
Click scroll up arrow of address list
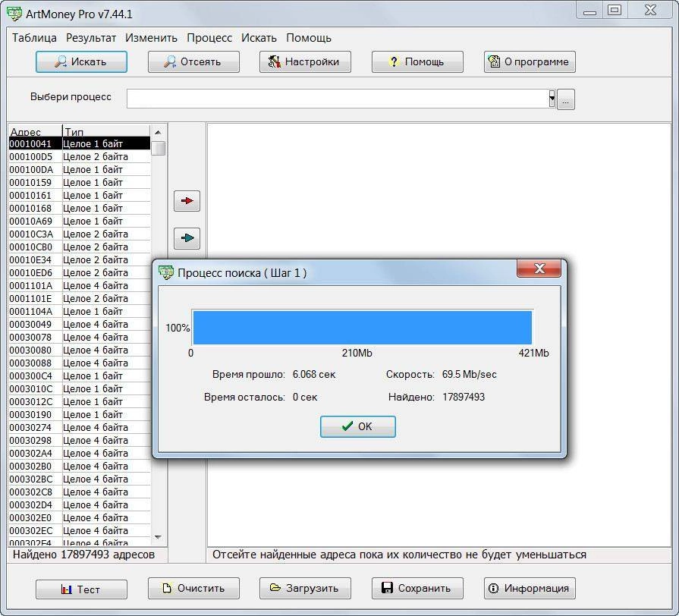point(158,132)
